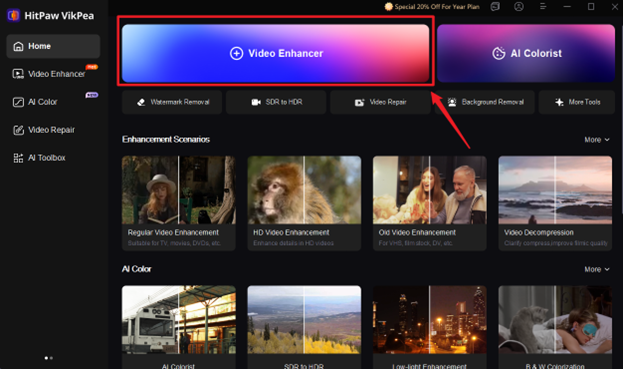Screen dimensions: 623x369
Task: Click the HD Video Enhancement title text
Action: click(x=291, y=232)
